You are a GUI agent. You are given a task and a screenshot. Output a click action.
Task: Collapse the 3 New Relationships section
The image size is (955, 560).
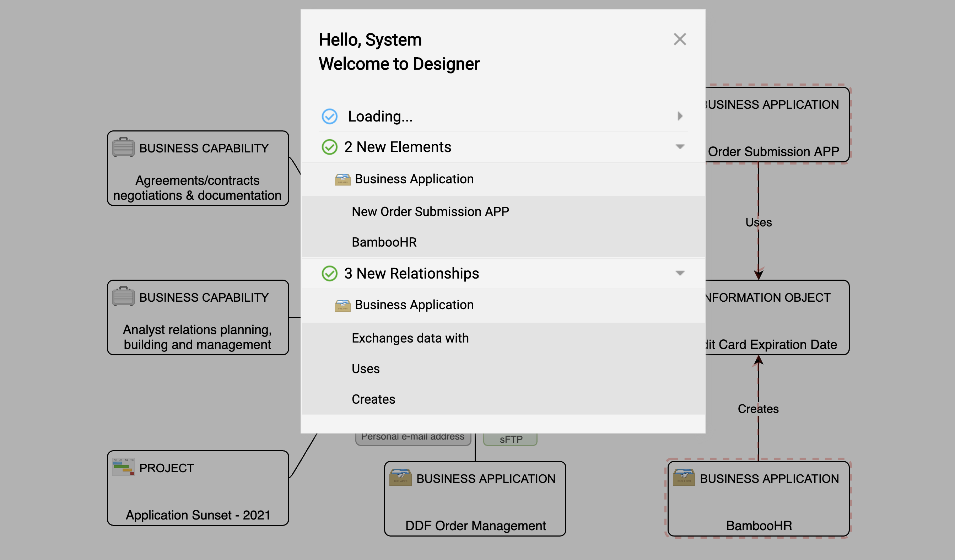pyautogui.click(x=680, y=273)
